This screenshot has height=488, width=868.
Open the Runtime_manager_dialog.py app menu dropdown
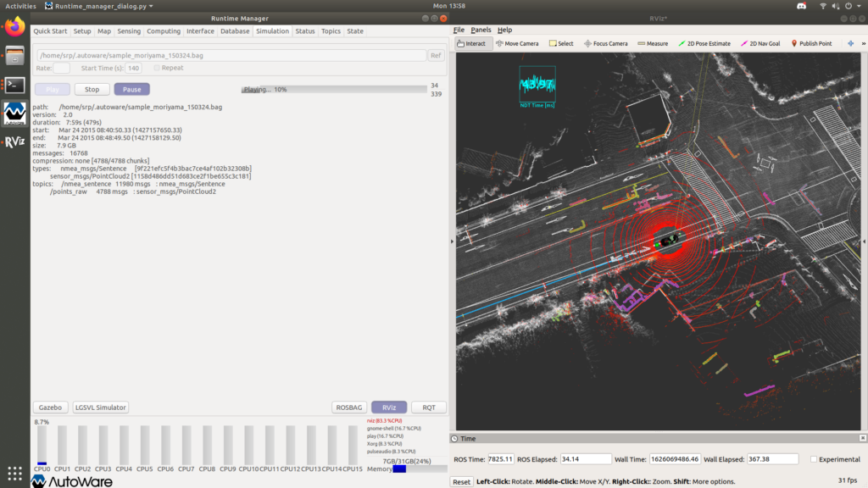click(98, 6)
